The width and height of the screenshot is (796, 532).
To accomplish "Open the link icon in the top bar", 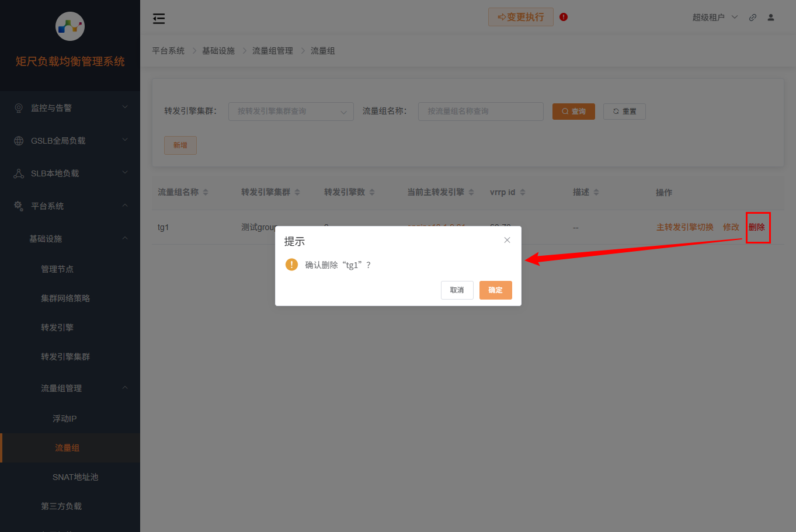I will pos(753,18).
